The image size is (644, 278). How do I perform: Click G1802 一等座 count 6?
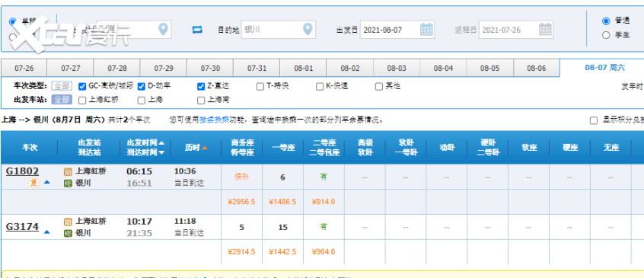coord(282,177)
